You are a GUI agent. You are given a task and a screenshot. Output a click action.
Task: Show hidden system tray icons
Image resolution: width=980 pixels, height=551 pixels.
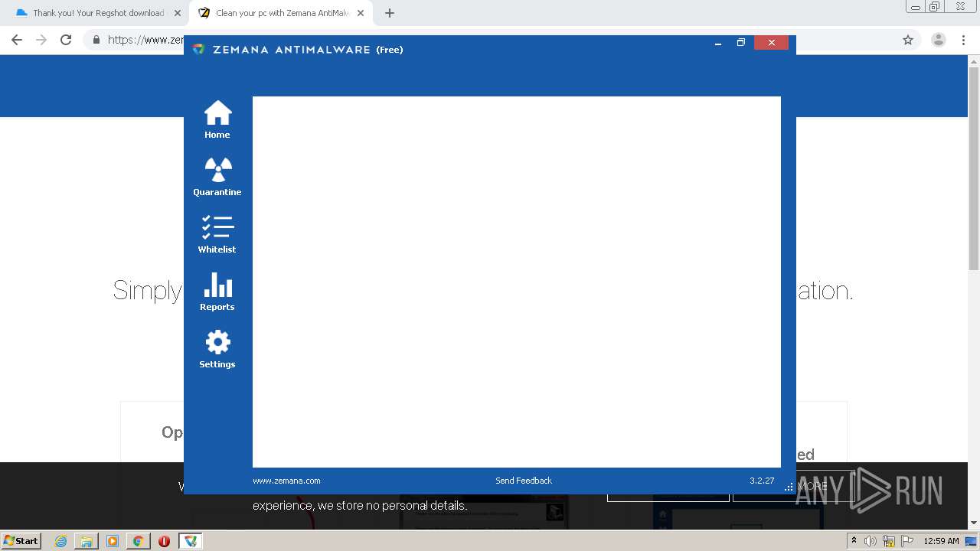click(854, 541)
